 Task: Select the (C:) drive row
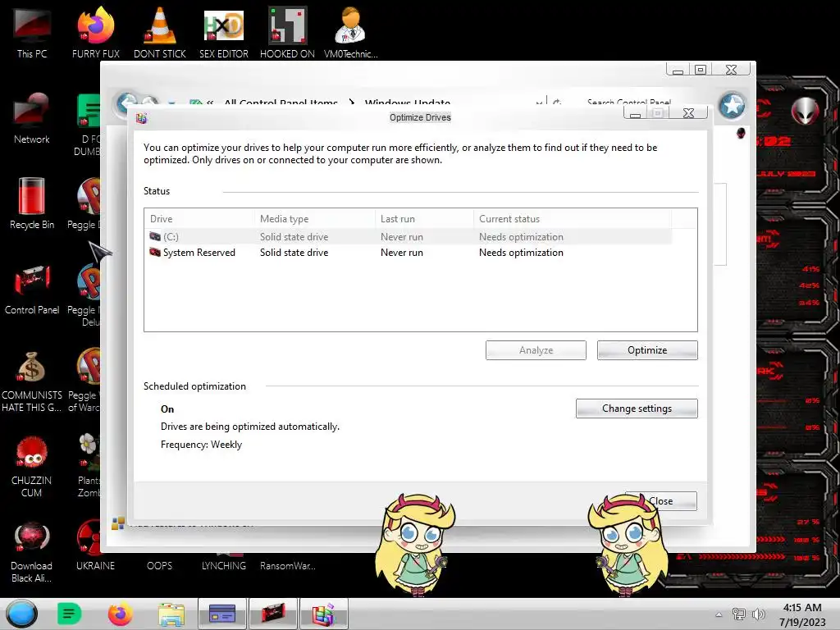[x=408, y=236]
